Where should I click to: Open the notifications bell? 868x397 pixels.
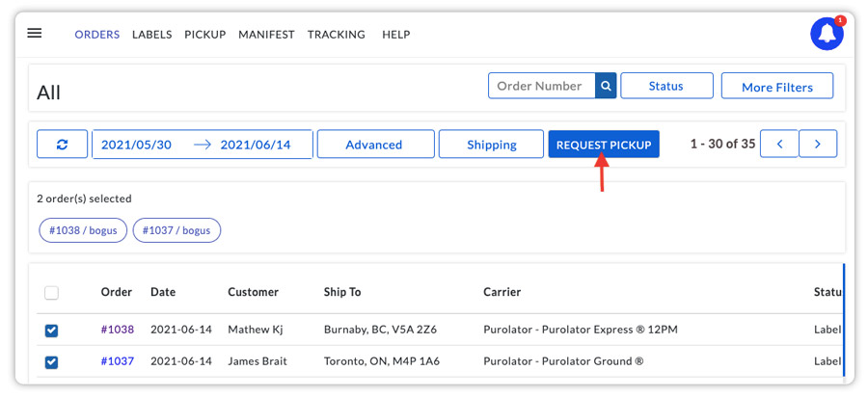pyautogui.click(x=827, y=34)
